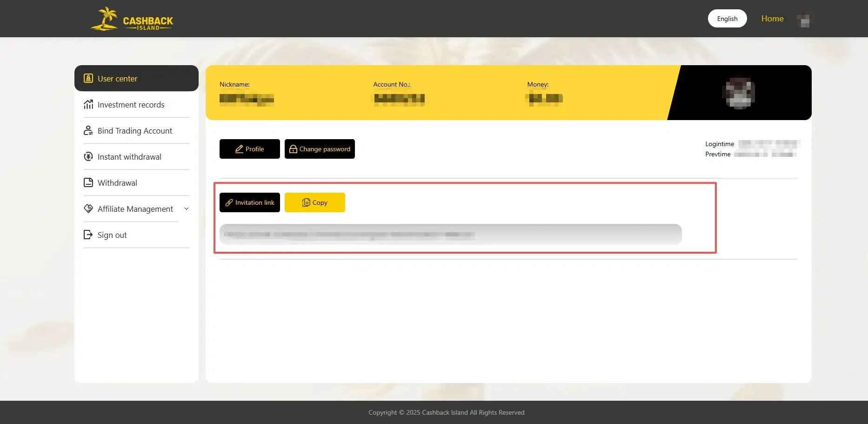Screen dimensions: 868x424
Task: Select the User center sidebar icon
Action: tap(88, 78)
